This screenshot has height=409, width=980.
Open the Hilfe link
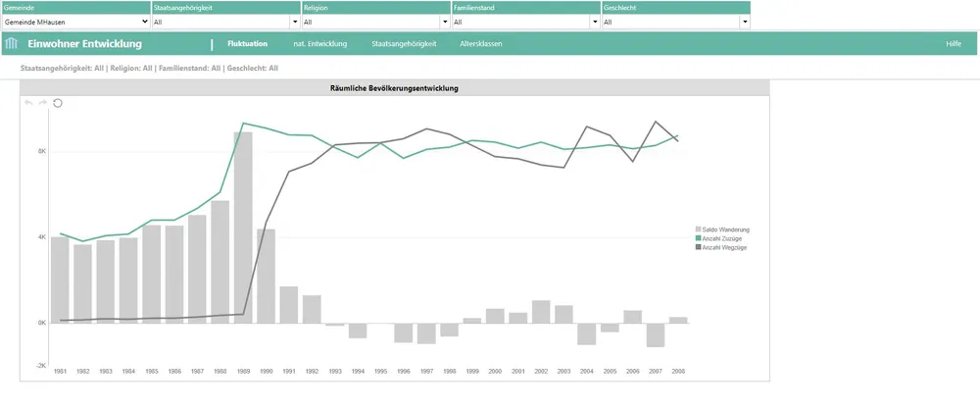click(953, 44)
